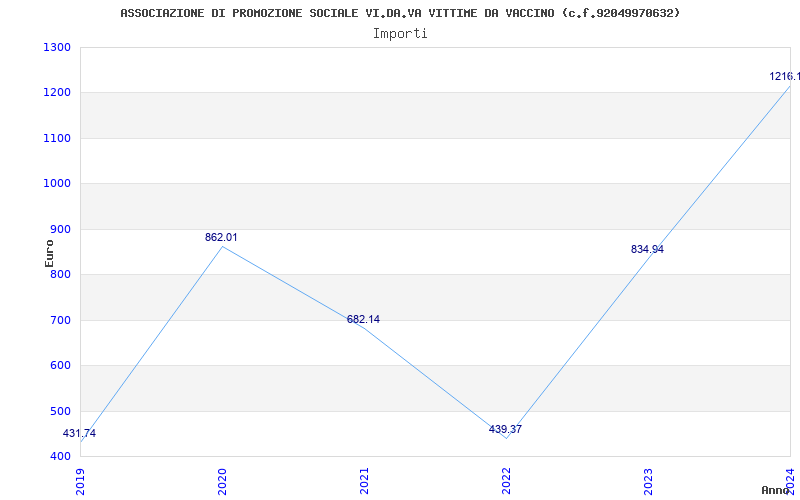800x500 pixels.
Task: Click the 2022 x-axis label
Action: pos(506,481)
